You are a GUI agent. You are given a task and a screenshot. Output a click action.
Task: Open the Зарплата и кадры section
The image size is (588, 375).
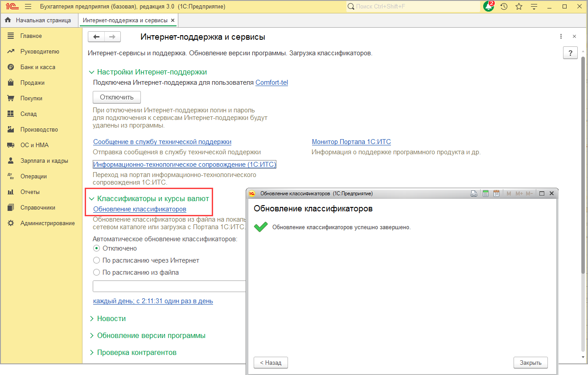click(44, 161)
